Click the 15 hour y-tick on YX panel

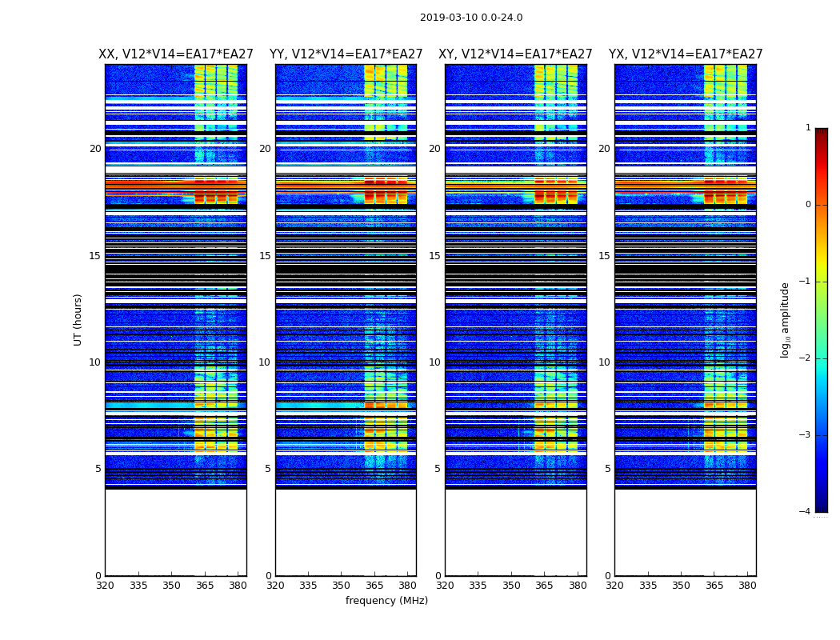605,256
